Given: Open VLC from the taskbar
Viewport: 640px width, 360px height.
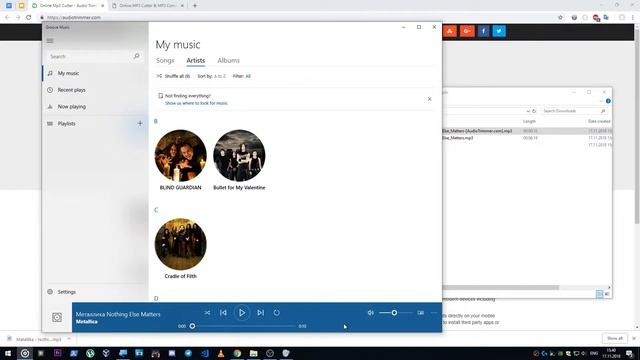Looking at the screenshot, I should [221, 353].
